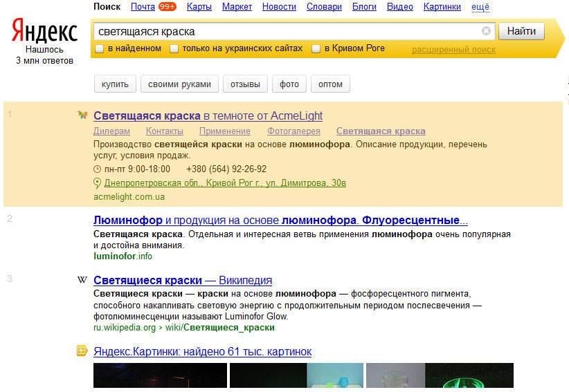Open the mail 99+ unread badge
Screen dimensions: 569x392
(168, 6)
